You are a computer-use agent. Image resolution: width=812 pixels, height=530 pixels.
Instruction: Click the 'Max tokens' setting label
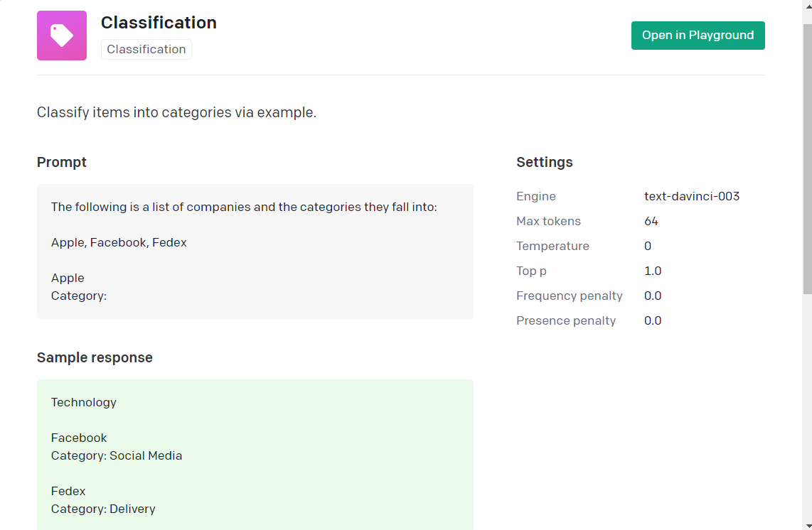548,221
